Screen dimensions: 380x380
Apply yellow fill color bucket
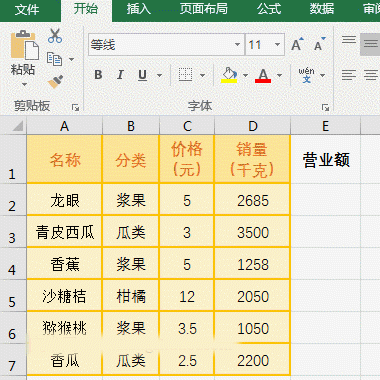(x=229, y=75)
